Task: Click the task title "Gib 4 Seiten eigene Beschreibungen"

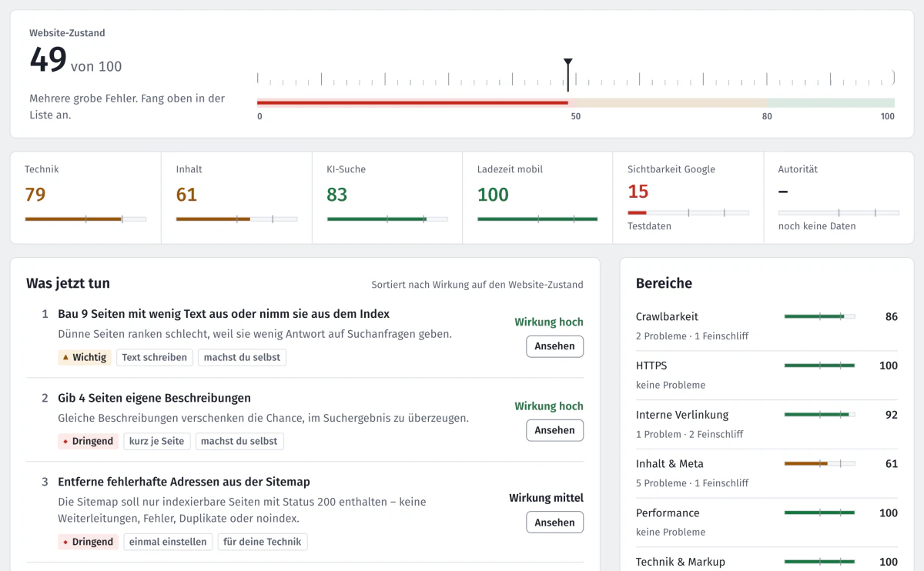Action: coord(154,398)
